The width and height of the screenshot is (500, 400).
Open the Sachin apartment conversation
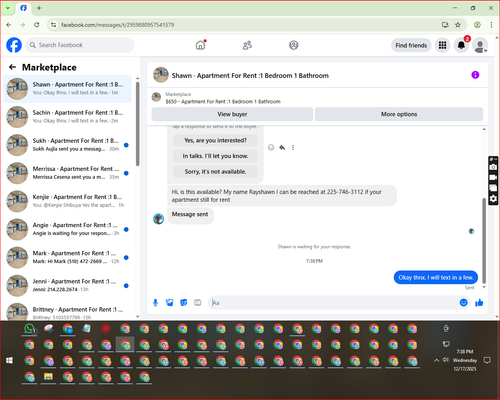tap(68, 117)
